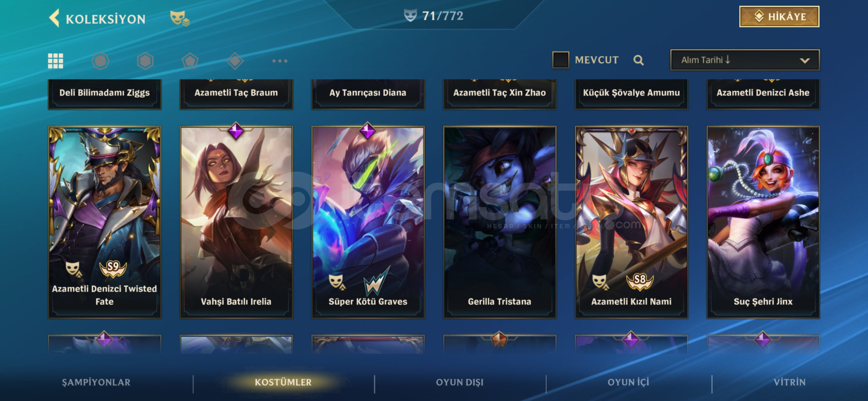Open the Suç Şehri Jinx skin

[763, 222]
